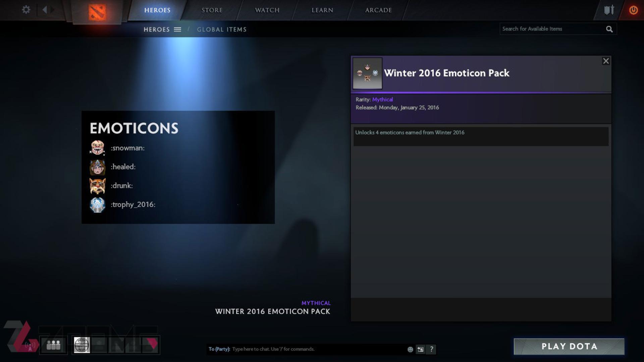Go forward with the right arrow
Image resolution: width=644 pixels, height=362 pixels.
tap(53, 10)
